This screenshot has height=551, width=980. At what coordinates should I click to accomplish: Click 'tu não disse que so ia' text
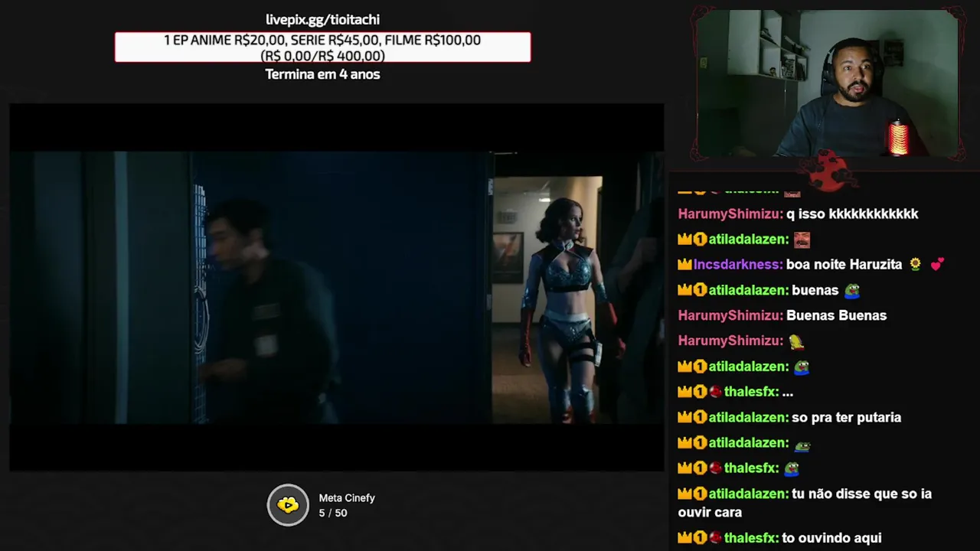pyautogui.click(x=861, y=494)
